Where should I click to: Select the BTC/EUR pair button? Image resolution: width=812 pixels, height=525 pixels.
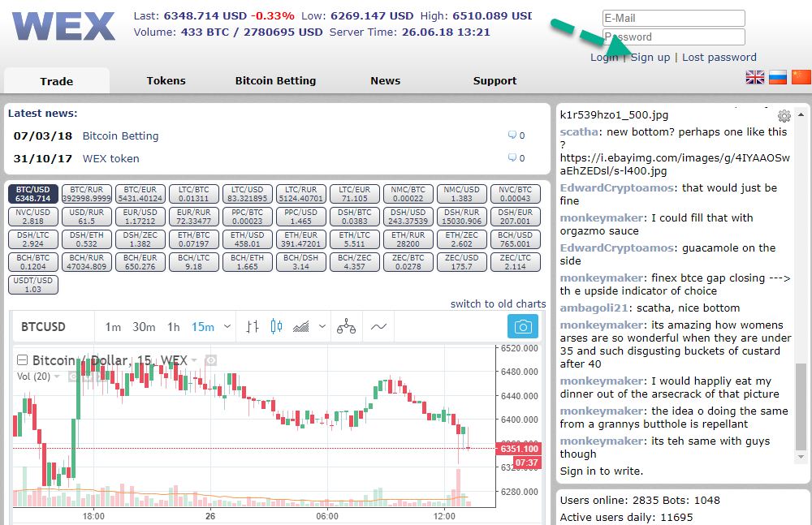click(x=140, y=194)
